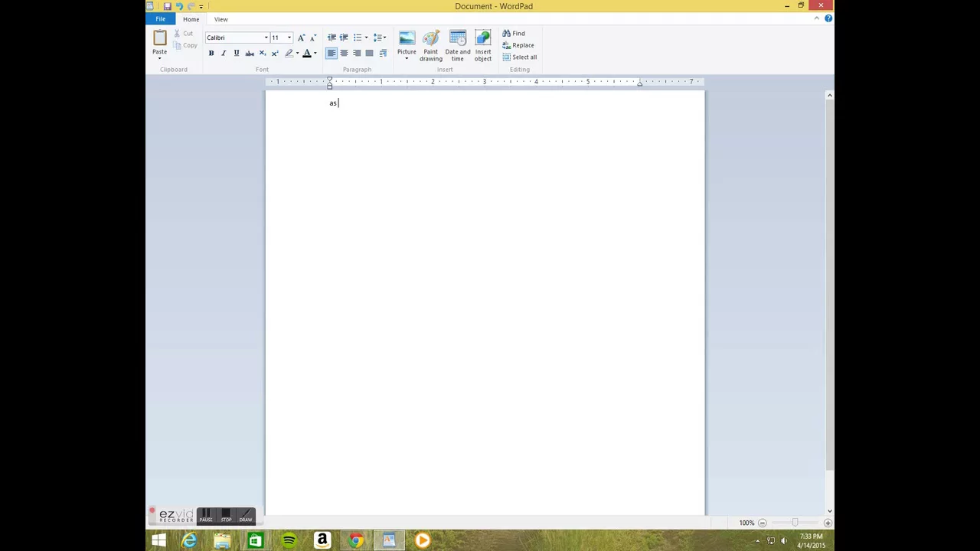Click the ruler's first-line indent marker
Screen dimensions: 980x551
[x=330, y=79]
